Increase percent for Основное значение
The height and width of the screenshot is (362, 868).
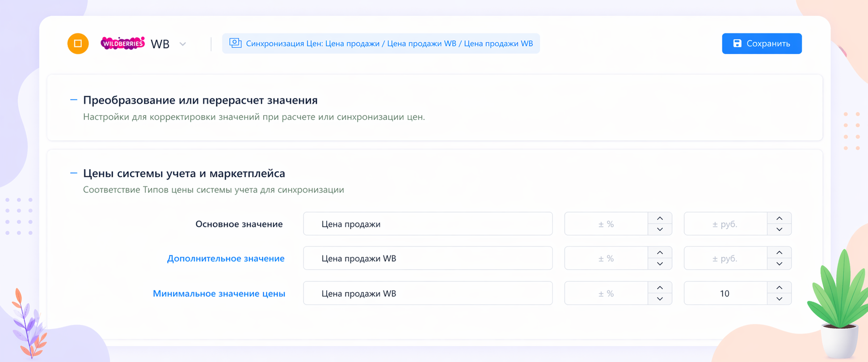point(660,218)
